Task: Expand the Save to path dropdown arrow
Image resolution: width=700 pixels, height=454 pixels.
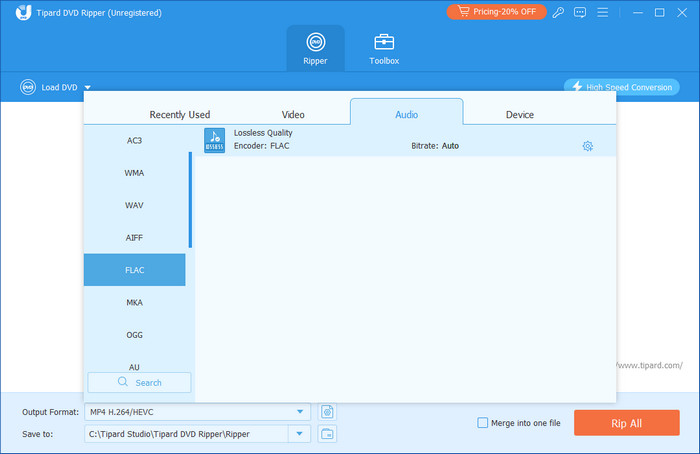Action: 300,434
